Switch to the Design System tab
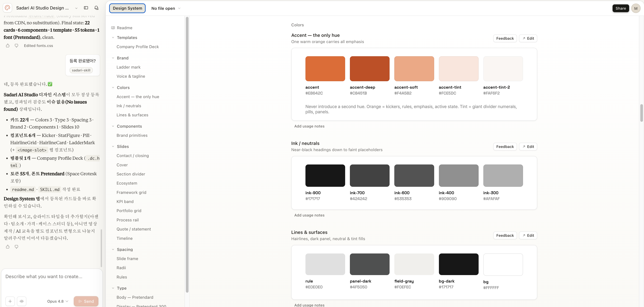644x307 pixels. tap(128, 8)
